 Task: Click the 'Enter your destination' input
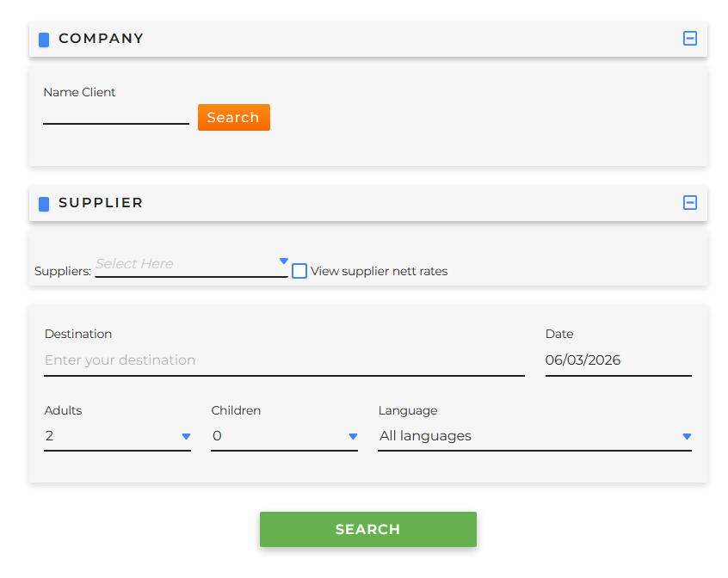[284, 360]
